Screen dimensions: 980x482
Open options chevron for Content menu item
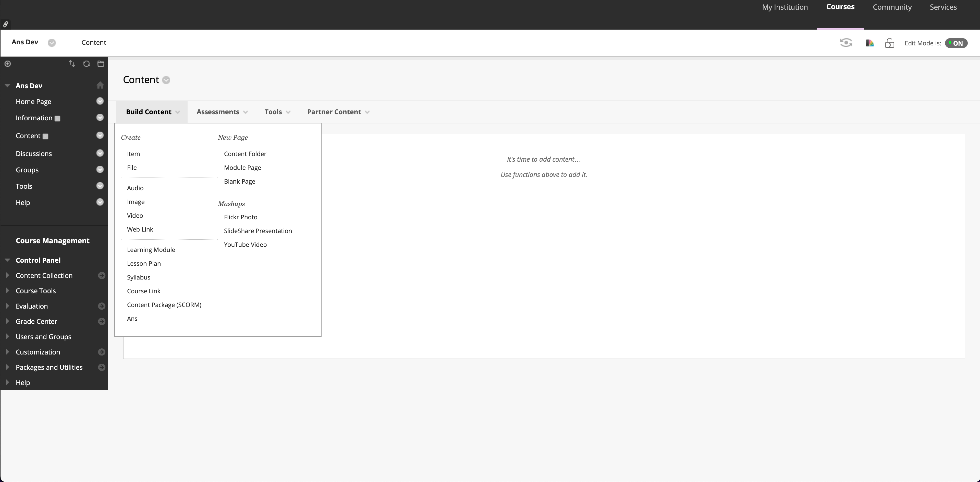point(100,135)
